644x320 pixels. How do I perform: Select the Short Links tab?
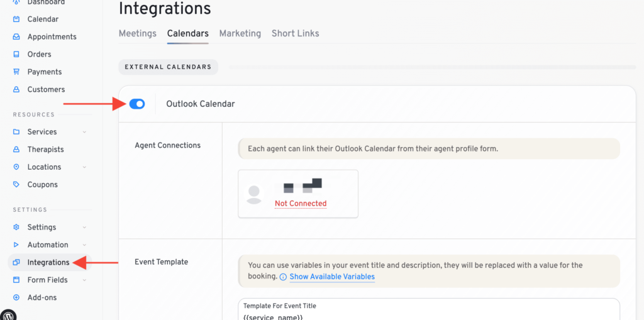pyautogui.click(x=295, y=33)
